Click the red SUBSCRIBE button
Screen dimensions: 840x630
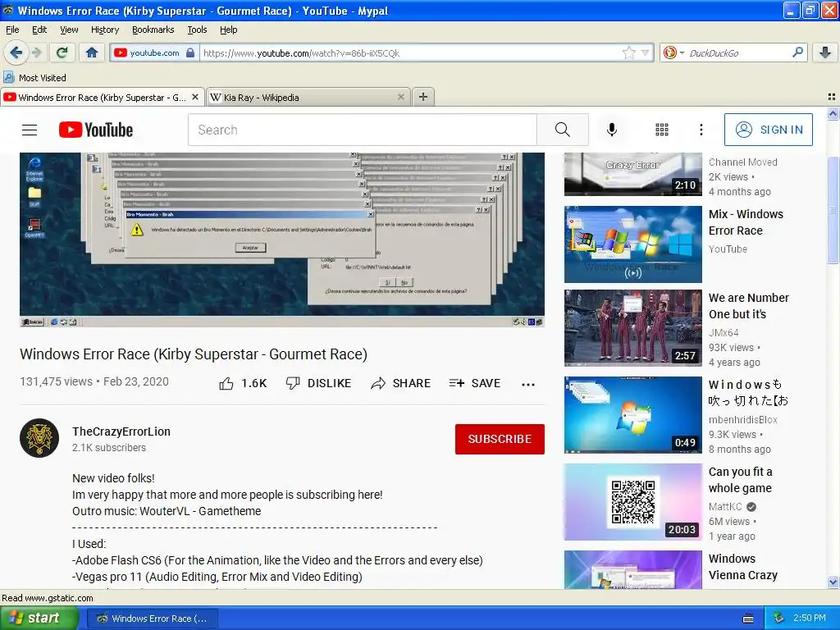(500, 439)
